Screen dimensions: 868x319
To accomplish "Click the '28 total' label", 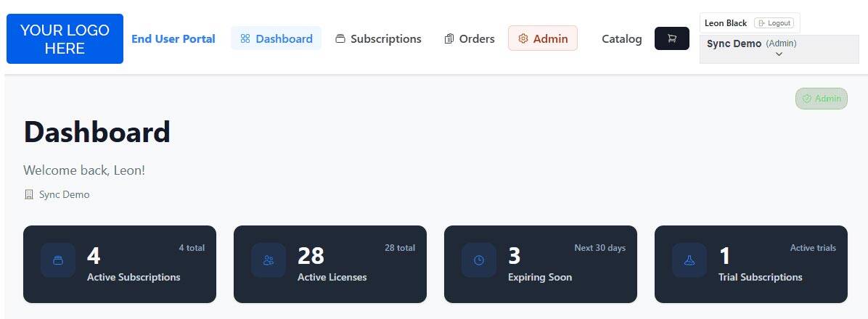I will pos(400,248).
